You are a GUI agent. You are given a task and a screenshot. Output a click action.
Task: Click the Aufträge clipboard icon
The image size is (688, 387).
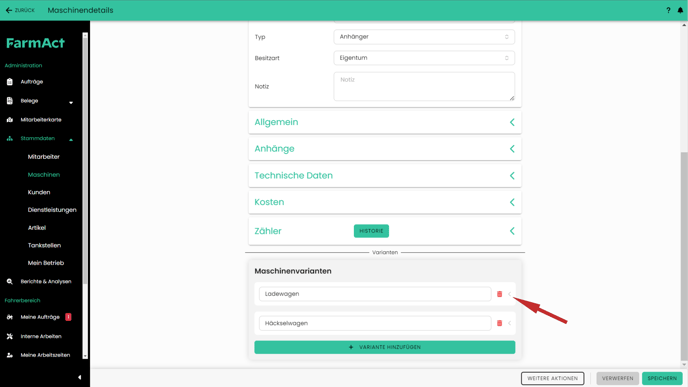(x=10, y=82)
